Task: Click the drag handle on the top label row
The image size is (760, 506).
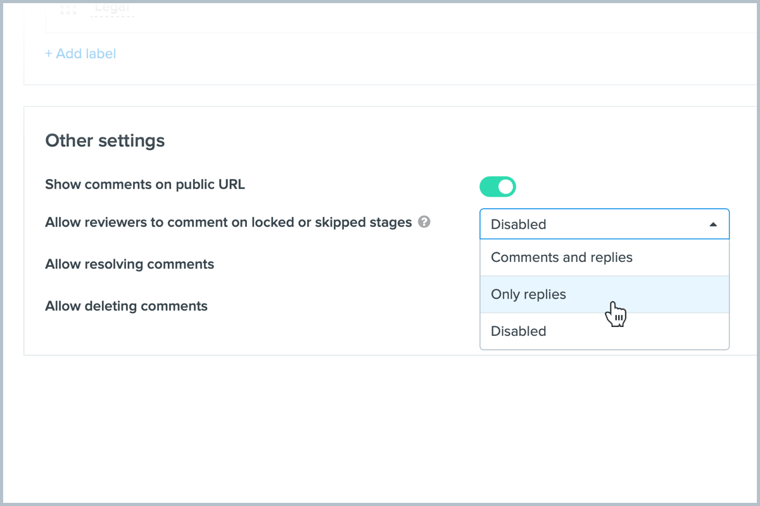Action: [68, 9]
